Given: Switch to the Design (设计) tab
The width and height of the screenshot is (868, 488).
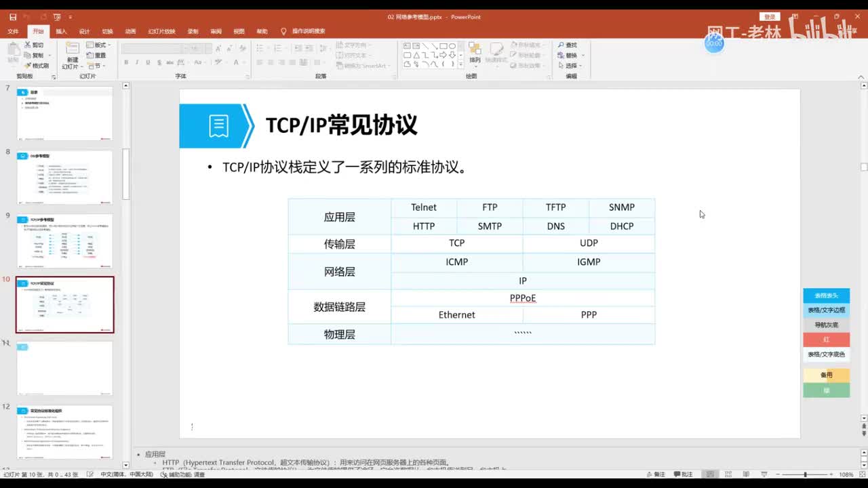Looking at the screenshot, I should 84,31.
